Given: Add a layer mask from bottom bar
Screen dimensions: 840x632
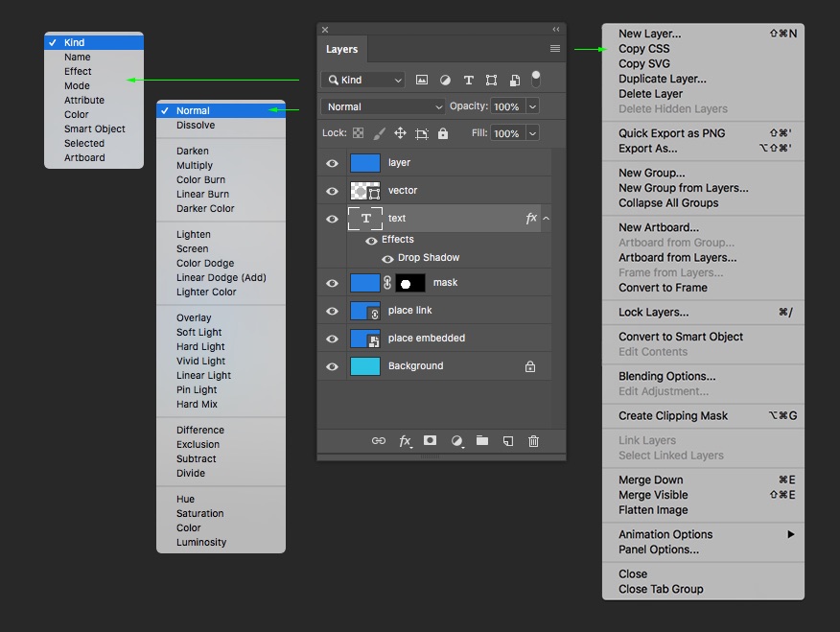Looking at the screenshot, I should (x=431, y=440).
